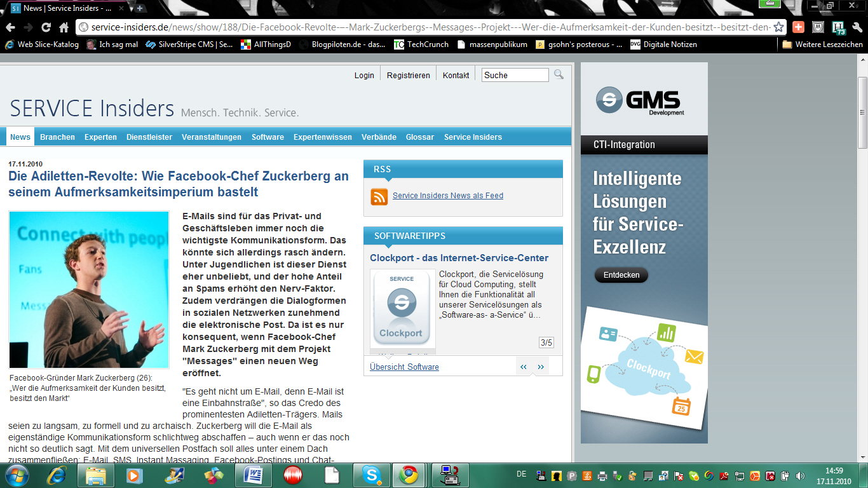Click the orange RSS feed icon

(x=379, y=197)
